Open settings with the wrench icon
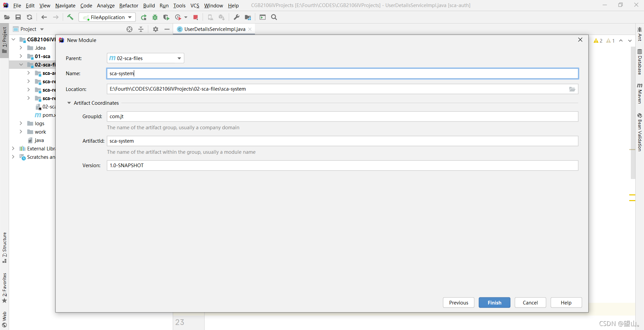The width and height of the screenshot is (644, 330). (x=236, y=17)
